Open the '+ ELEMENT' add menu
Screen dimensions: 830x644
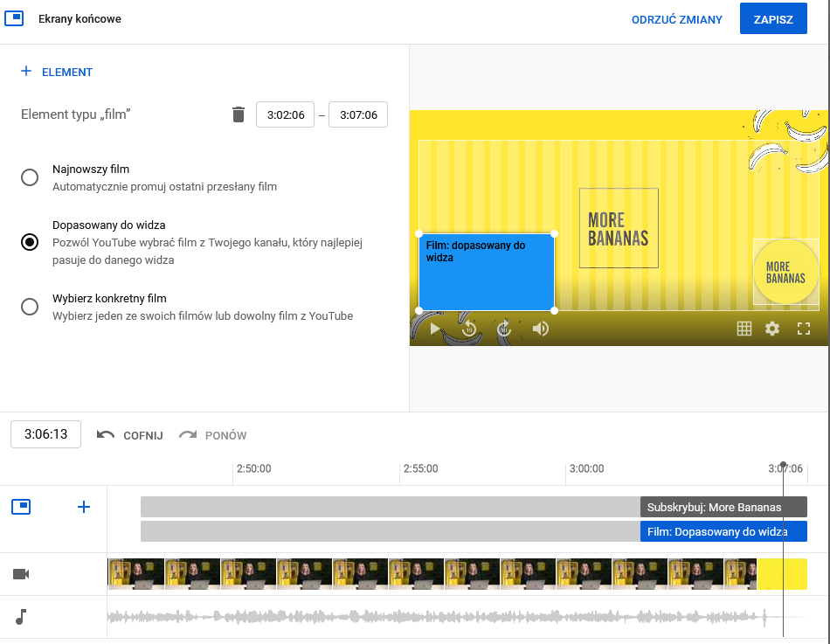[57, 73]
